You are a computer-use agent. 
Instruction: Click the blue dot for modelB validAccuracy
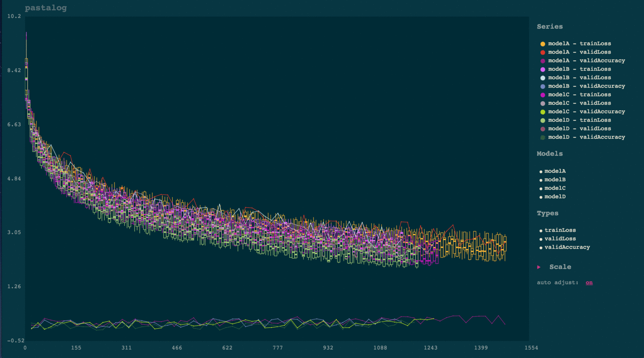point(542,86)
